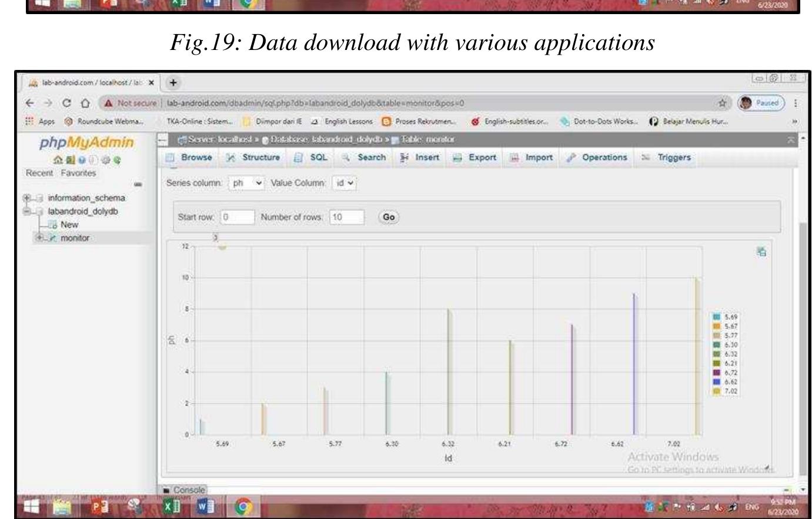Image resolution: width=812 pixels, height=519 pixels.
Task: Click the chart export icon above the legend
Action: coord(762,252)
